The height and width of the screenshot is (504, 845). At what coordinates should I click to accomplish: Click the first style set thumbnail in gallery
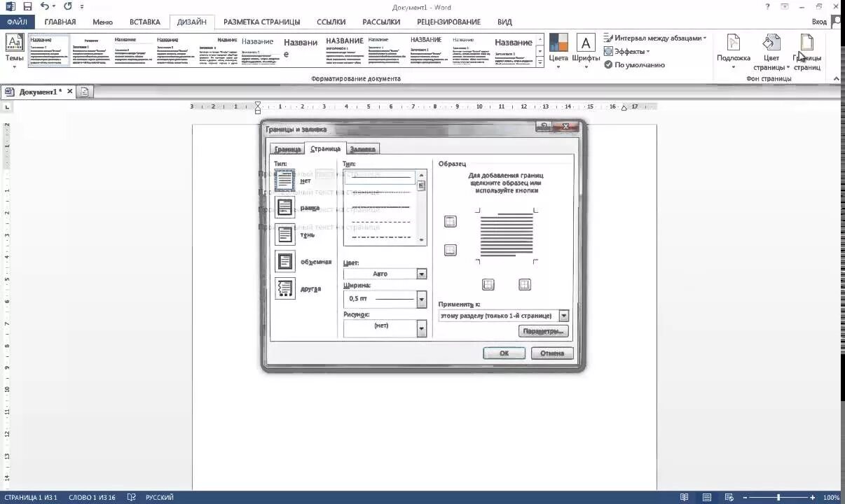pos(48,50)
